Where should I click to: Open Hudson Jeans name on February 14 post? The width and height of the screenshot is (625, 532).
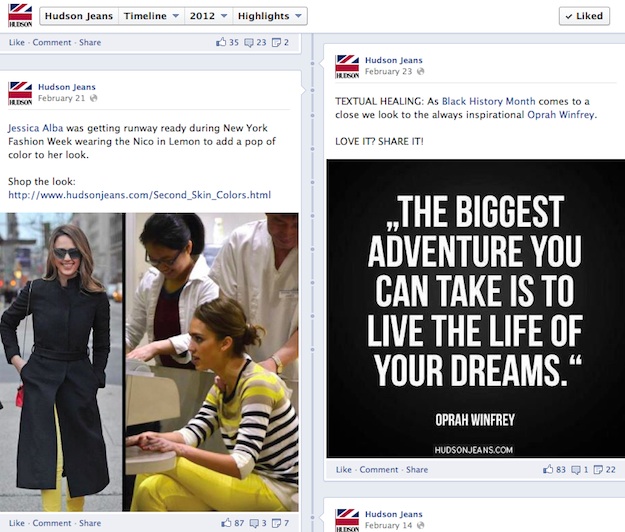pos(393,514)
